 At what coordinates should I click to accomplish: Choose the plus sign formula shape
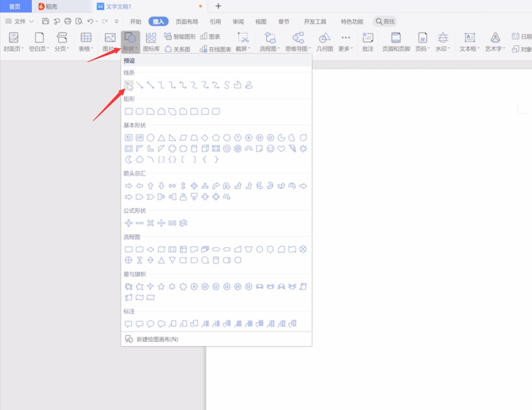(129, 223)
